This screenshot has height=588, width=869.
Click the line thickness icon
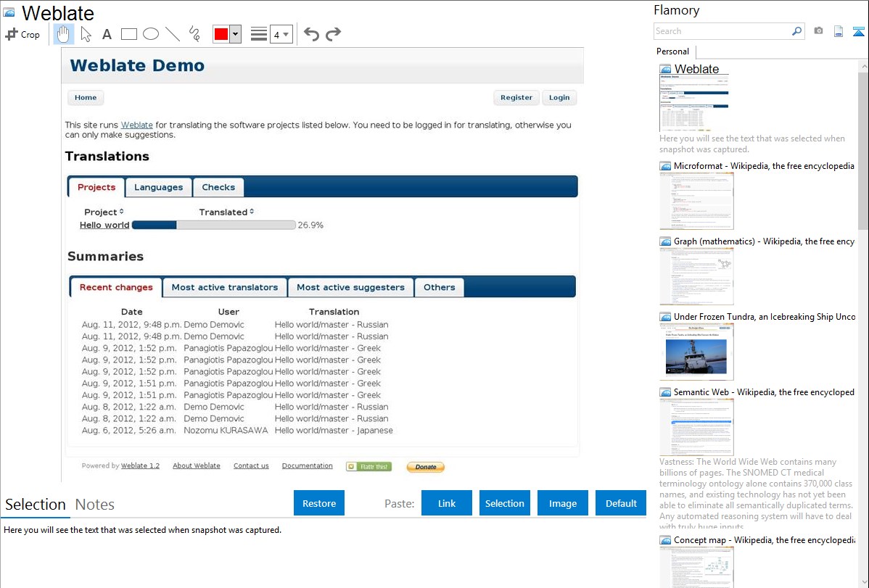(259, 34)
